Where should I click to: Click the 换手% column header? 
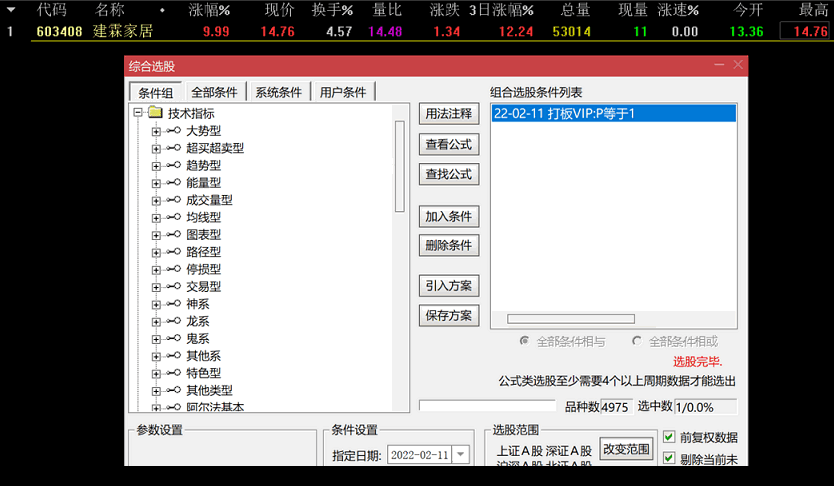[x=332, y=10]
